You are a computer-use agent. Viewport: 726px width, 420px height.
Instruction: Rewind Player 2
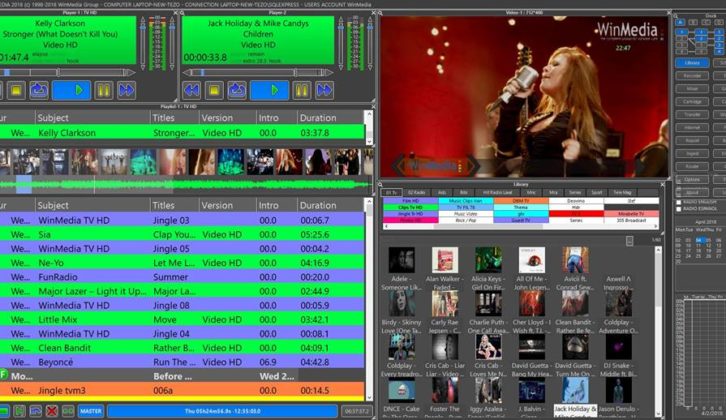191,90
